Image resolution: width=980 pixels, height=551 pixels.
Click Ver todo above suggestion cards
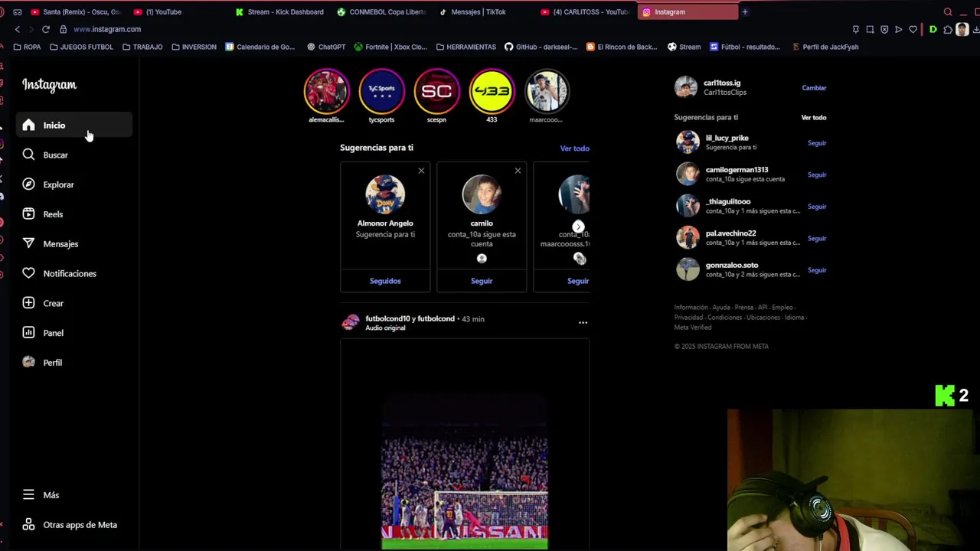(574, 148)
